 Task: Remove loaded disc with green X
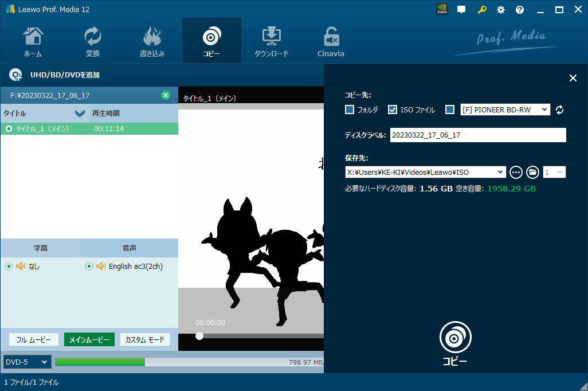coord(166,95)
